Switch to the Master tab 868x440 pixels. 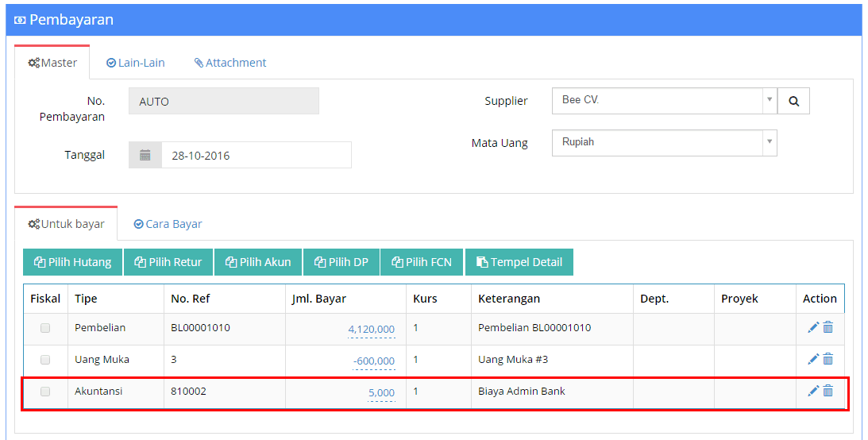pyautogui.click(x=52, y=63)
